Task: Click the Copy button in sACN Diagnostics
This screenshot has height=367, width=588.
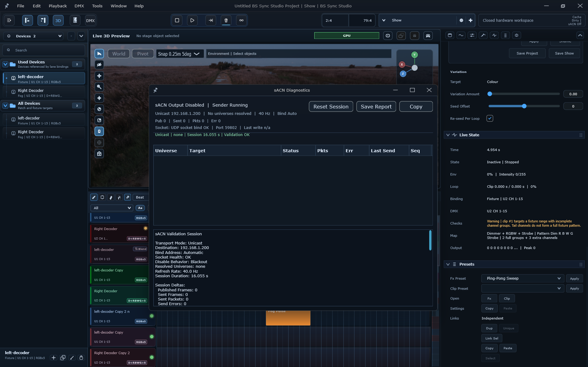Action: pyautogui.click(x=416, y=107)
